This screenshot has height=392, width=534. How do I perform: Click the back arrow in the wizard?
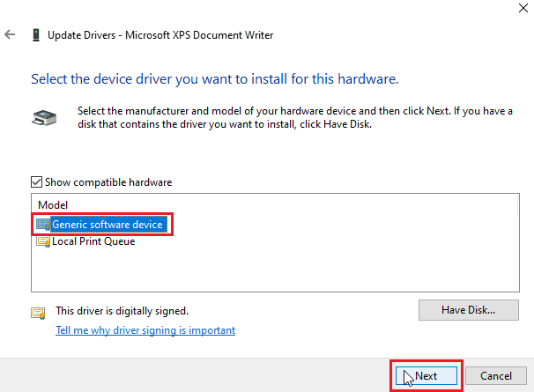point(10,35)
